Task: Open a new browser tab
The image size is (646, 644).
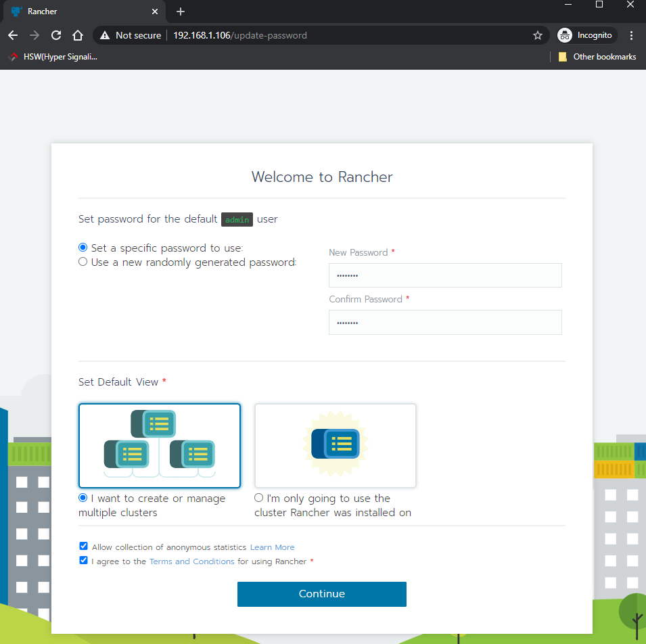Action: coord(181,11)
